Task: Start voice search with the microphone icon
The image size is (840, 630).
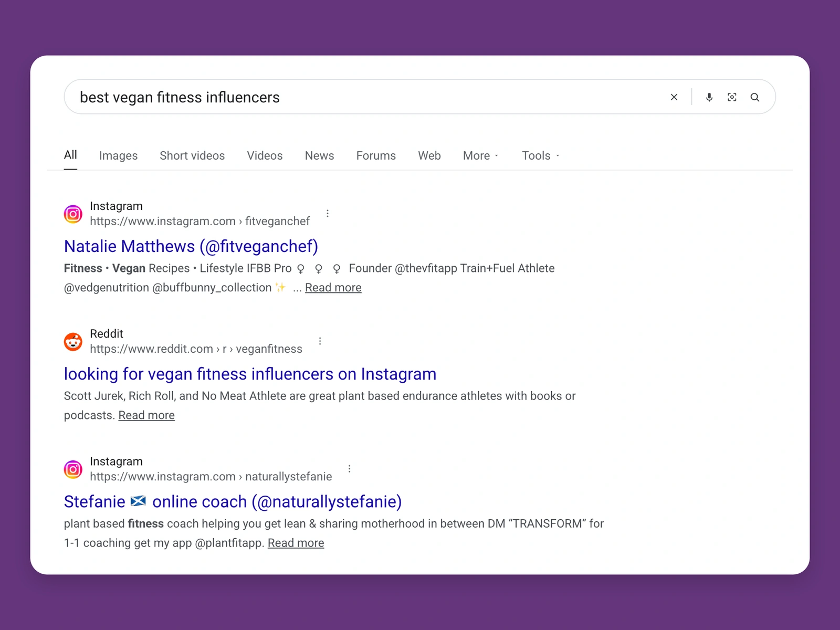Action: click(709, 97)
